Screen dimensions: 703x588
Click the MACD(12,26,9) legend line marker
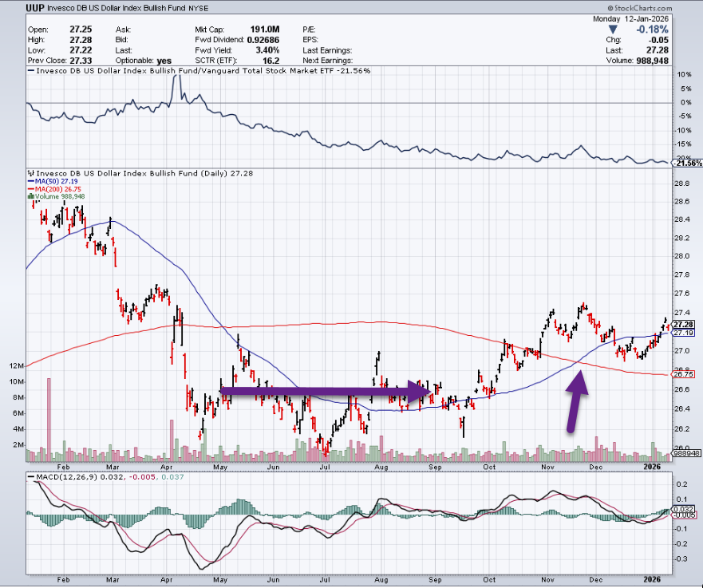[x=30, y=477]
